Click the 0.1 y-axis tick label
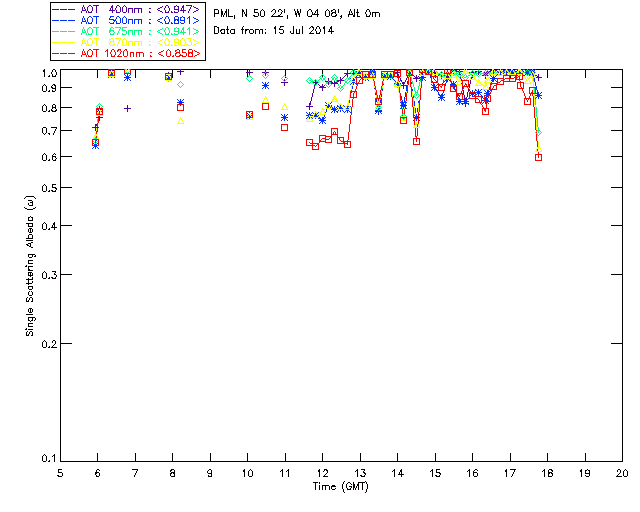The height and width of the screenshot is (512, 640). pos(49,459)
